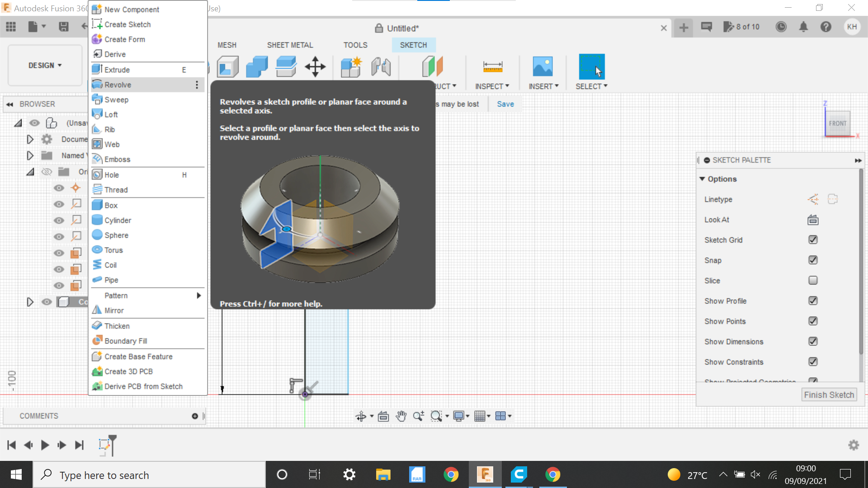Expand the Document Settings tree node
The image size is (868, 488).
click(x=30, y=139)
